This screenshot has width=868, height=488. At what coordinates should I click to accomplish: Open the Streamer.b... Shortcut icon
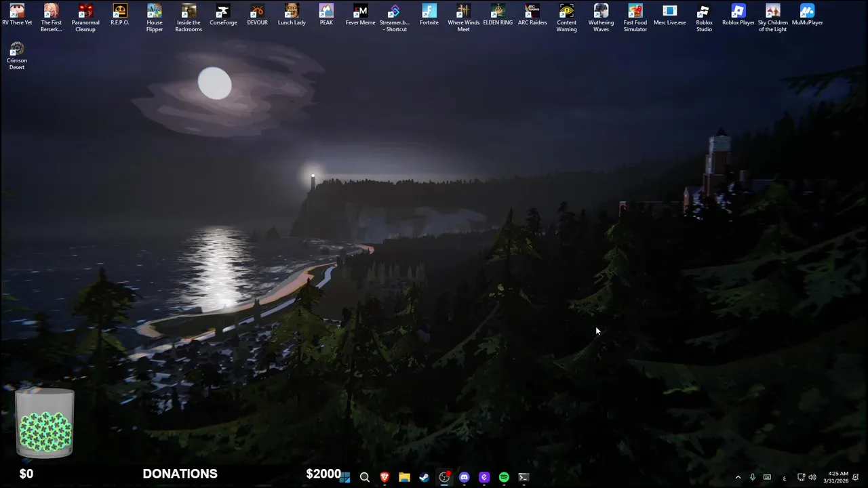[395, 18]
